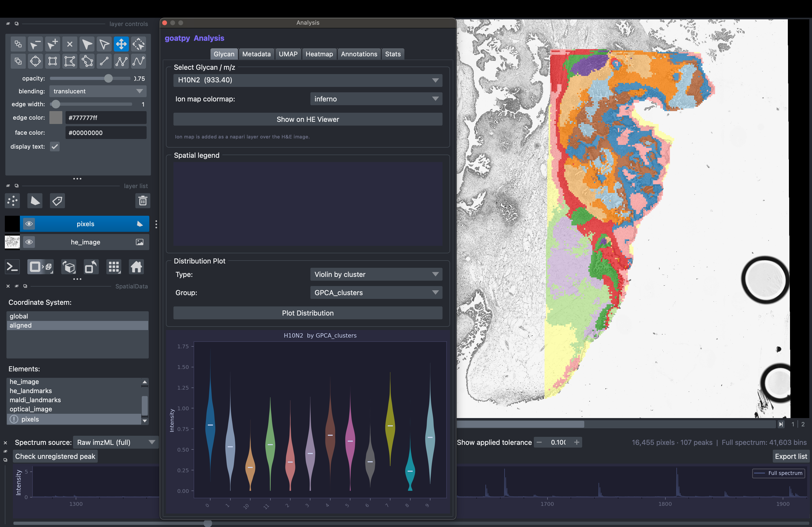Uncheck the display text checkbox

coord(55,147)
